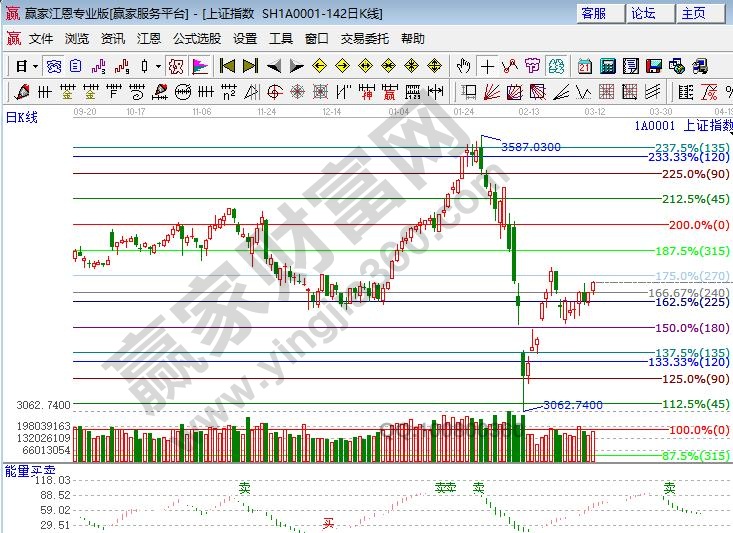Toggle the crosshair cursor tool
The width and height of the screenshot is (733, 533).
(487, 66)
